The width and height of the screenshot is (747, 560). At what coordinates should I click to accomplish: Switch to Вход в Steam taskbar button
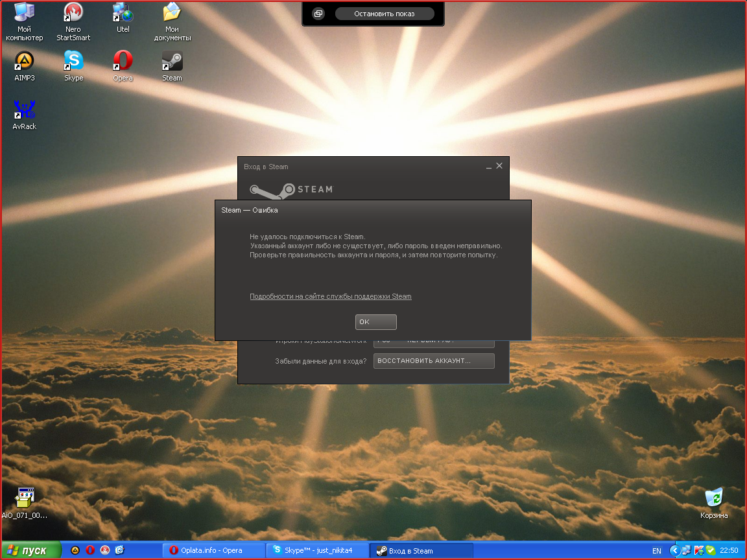[421, 550]
